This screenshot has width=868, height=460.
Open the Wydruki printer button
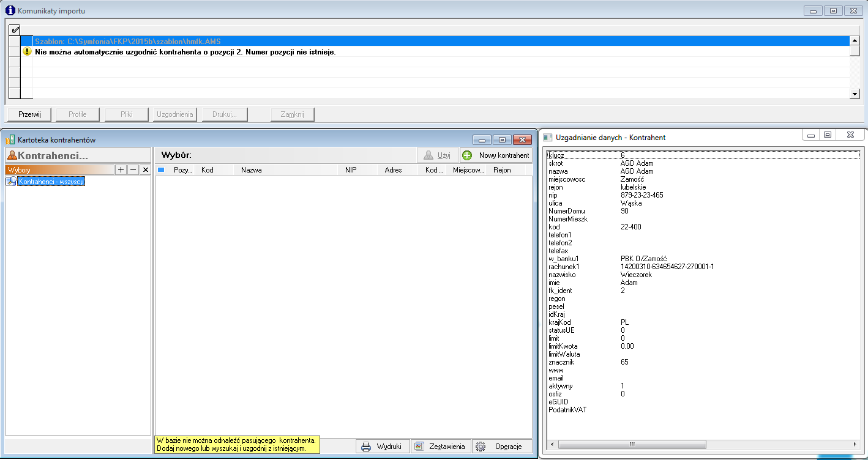(x=382, y=447)
